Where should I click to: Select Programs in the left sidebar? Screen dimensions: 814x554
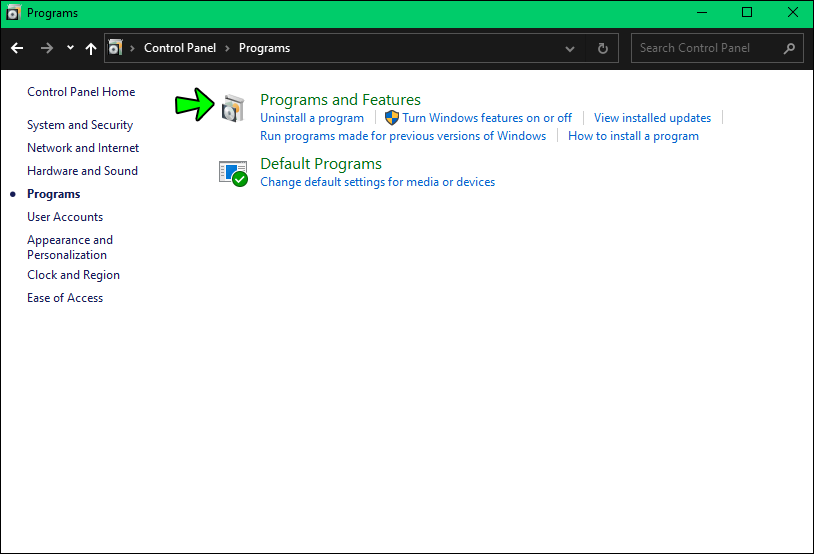pyautogui.click(x=53, y=194)
